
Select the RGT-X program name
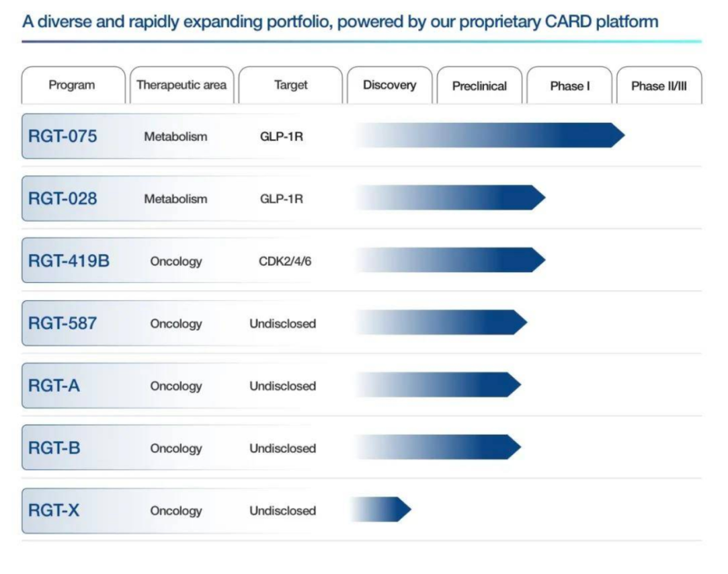pos(54,511)
